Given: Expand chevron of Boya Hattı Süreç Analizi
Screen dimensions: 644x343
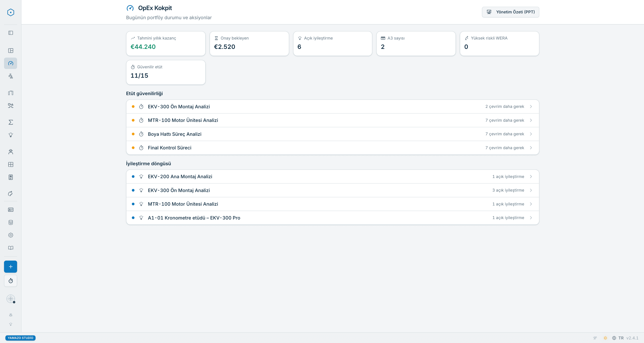Looking at the screenshot, I should click(x=531, y=134).
